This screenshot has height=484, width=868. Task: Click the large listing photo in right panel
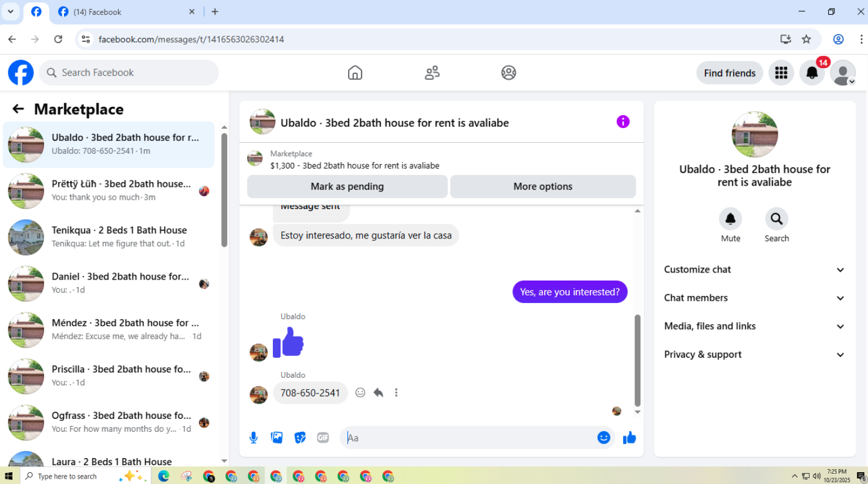coord(755,135)
